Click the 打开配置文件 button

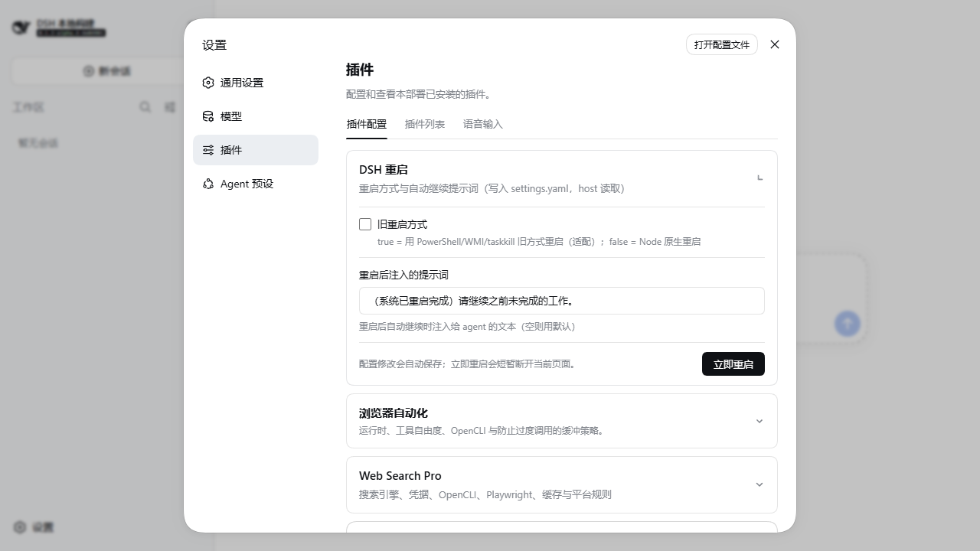tap(722, 44)
